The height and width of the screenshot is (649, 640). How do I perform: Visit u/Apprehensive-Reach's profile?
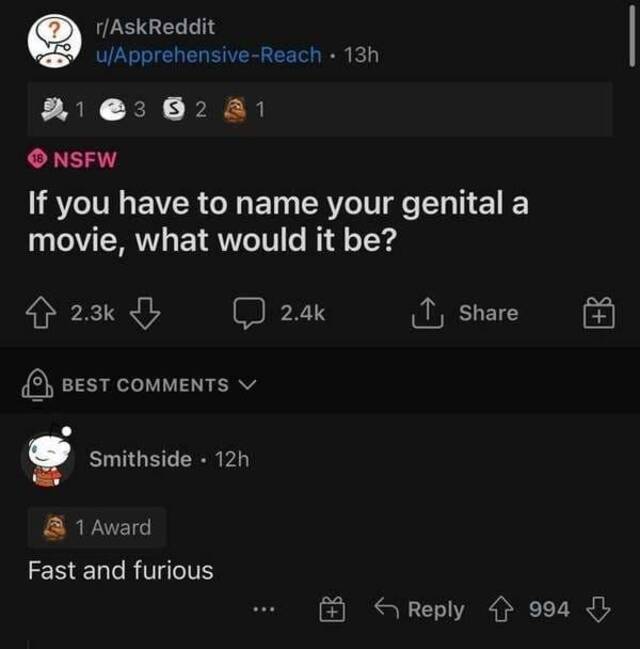tap(208, 54)
